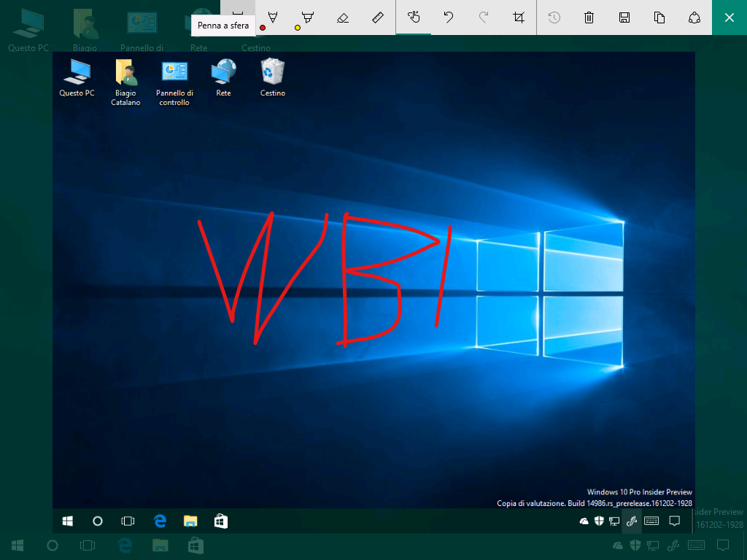The image size is (747, 560).
Task: Toggle Touch writing mode
Action: point(414,17)
